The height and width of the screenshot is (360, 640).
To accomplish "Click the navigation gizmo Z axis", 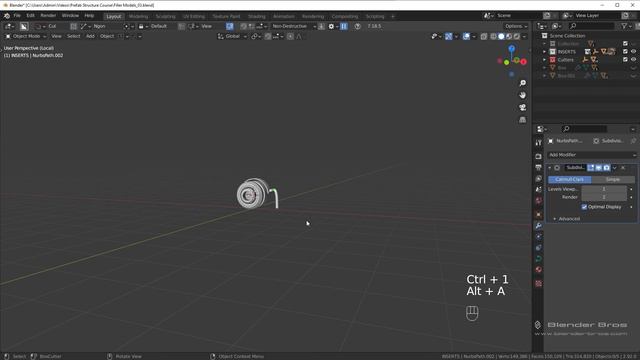I will (511, 48).
